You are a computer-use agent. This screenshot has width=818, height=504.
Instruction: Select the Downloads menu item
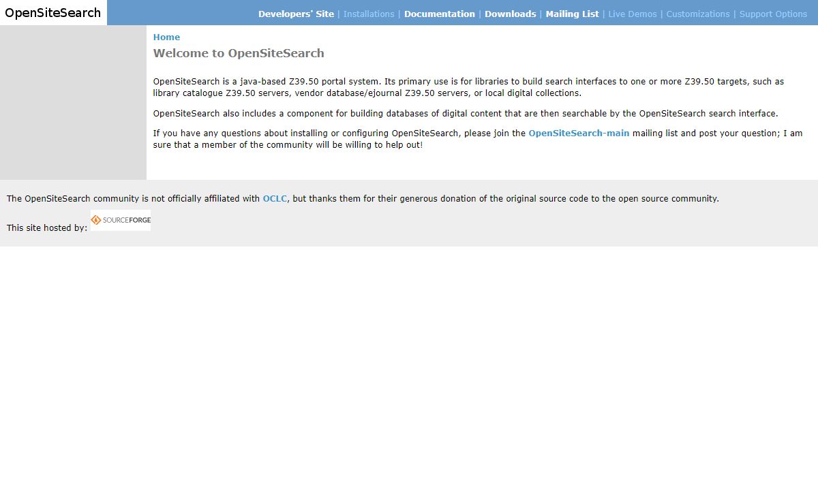(511, 14)
